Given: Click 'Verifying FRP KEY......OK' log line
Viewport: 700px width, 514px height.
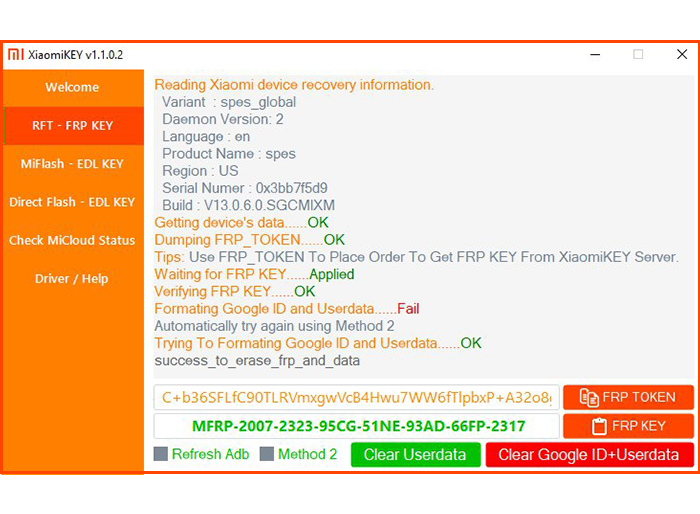Looking at the screenshot, I should [x=235, y=291].
